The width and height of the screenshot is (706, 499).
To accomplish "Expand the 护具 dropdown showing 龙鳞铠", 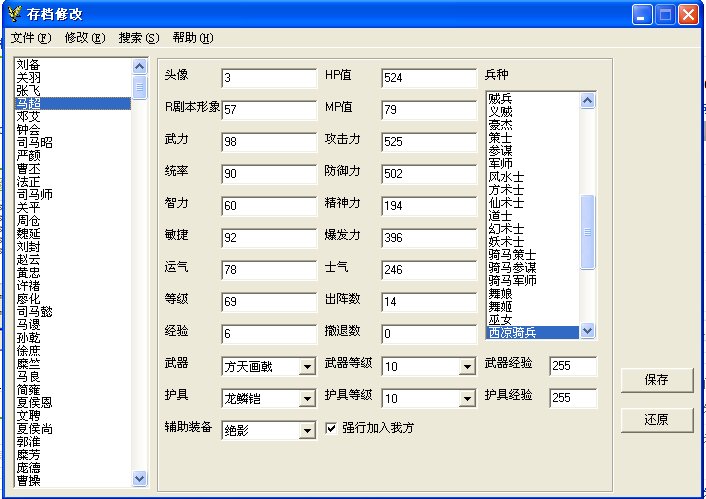I will (307, 399).
